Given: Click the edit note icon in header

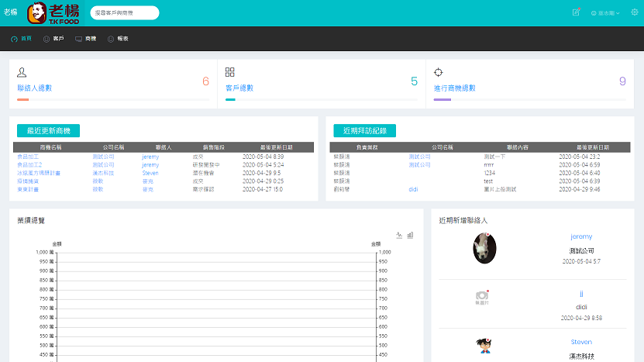Looking at the screenshot, I should [x=576, y=12].
